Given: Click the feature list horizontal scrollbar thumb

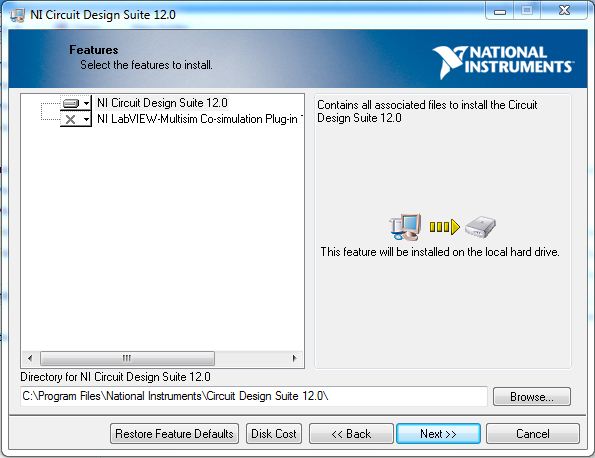Looking at the screenshot, I should tap(127, 358).
